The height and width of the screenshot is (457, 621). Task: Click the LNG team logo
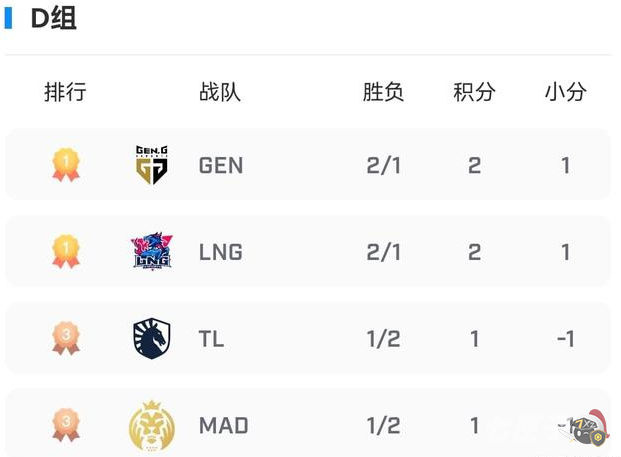(x=152, y=251)
